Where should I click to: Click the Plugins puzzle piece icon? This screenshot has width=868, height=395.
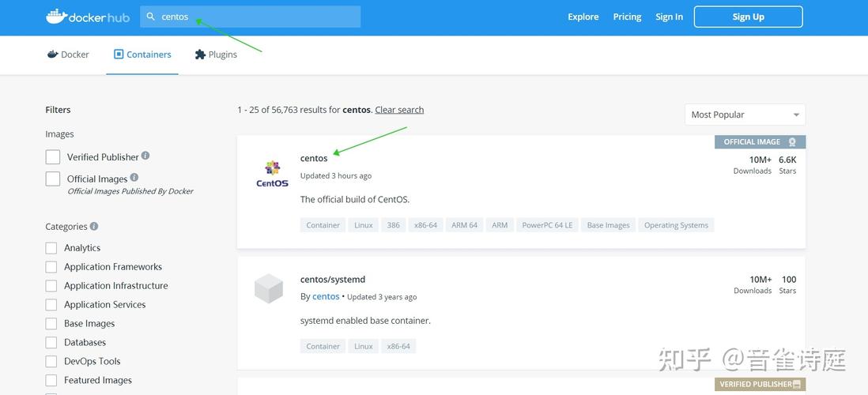(x=200, y=55)
